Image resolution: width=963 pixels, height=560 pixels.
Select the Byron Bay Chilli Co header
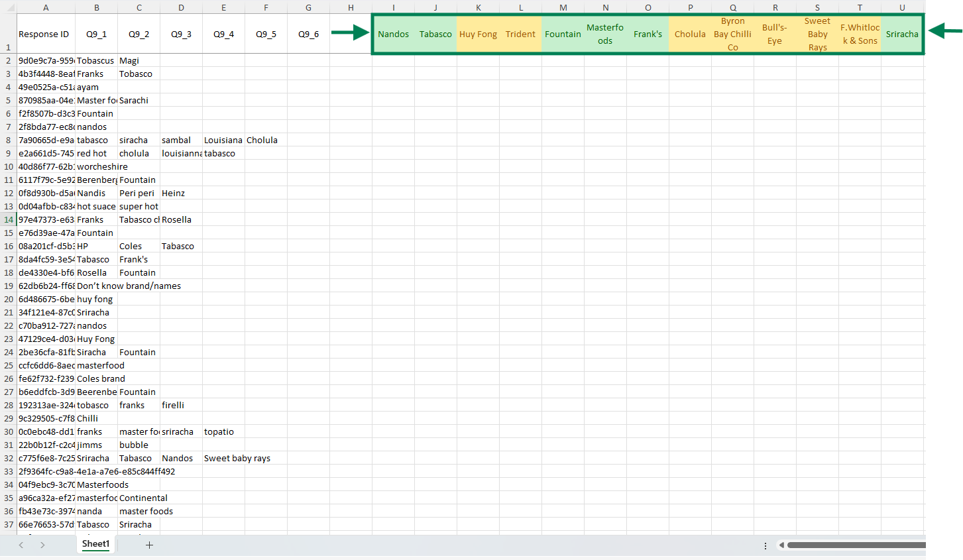point(732,34)
